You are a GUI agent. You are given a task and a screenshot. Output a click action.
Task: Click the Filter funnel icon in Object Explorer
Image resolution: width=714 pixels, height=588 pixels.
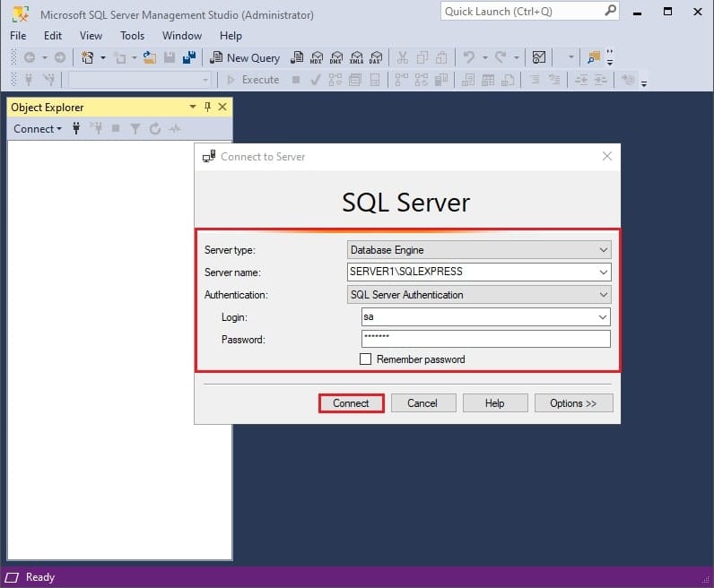pos(135,129)
